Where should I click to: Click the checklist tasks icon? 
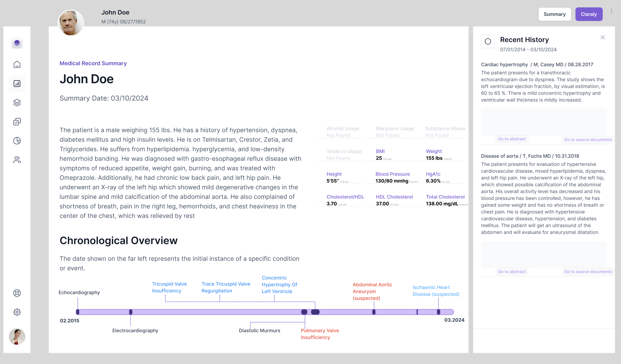click(17, 122)
